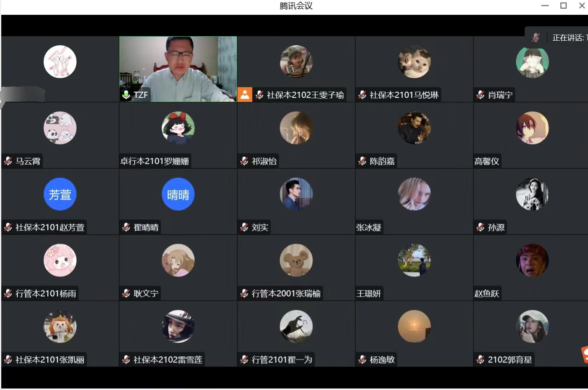Click the name label 高馨仪
Image resolution: width=588 pixels, height=390 pixels.
point(487,161)
